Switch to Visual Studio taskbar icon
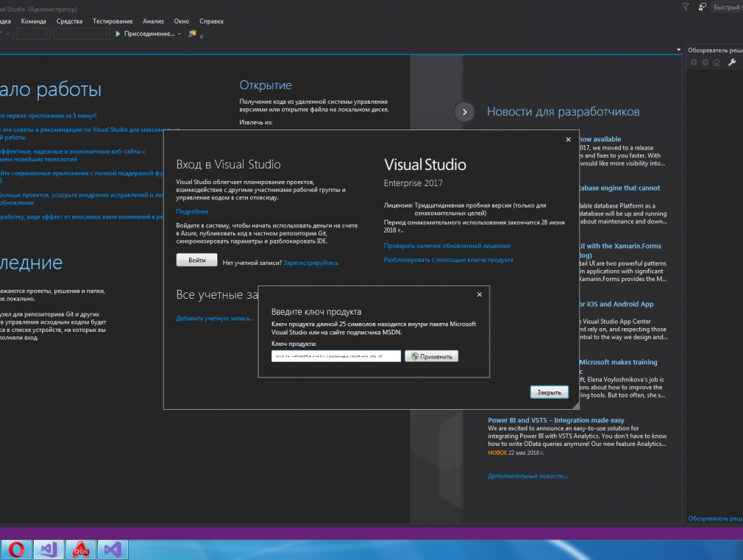Viewport: 743px width, 560px height. 113,550
